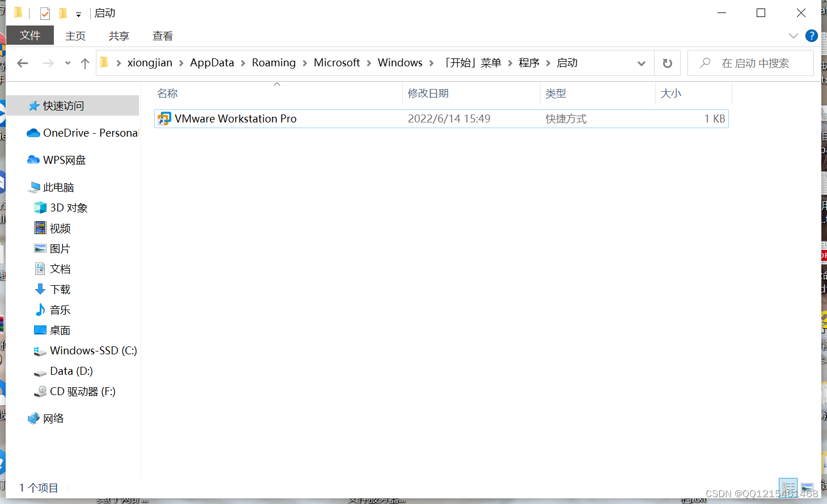Switch to large thumbnails view icon
The height and width of the screenshot is (504, 827).
[x=807, y=487]
